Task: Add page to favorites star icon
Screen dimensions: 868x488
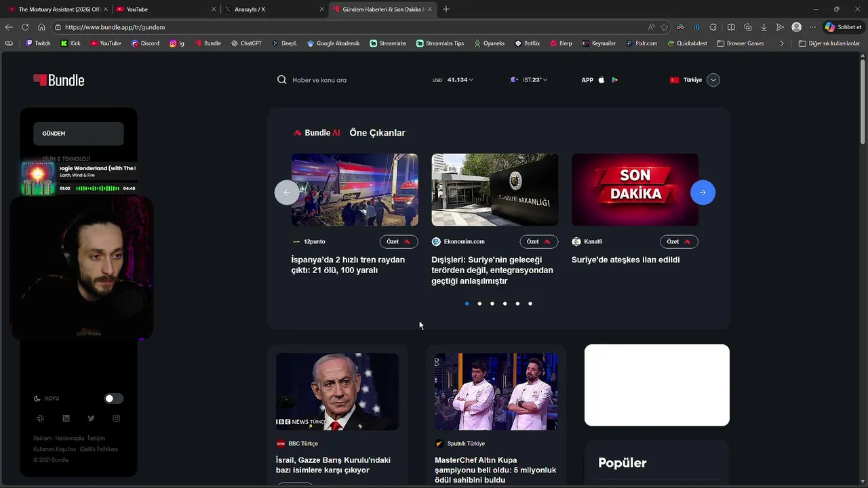Action: (664, 27)
